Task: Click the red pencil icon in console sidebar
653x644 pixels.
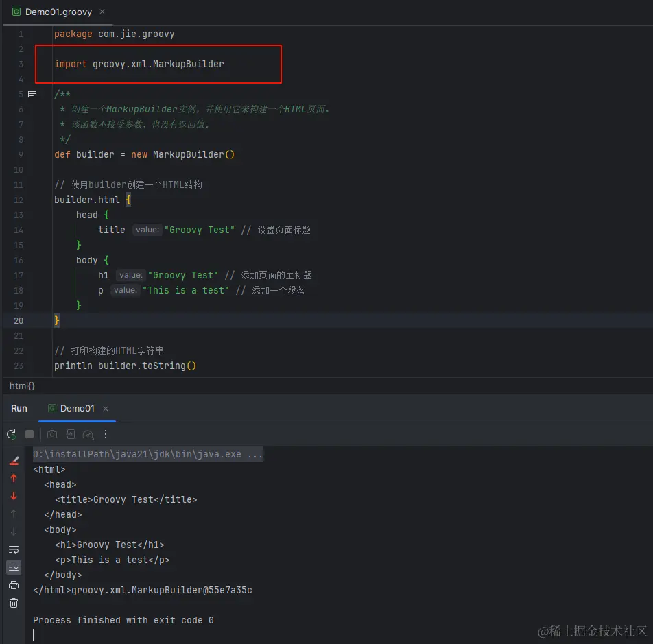Action: (14, 460)
